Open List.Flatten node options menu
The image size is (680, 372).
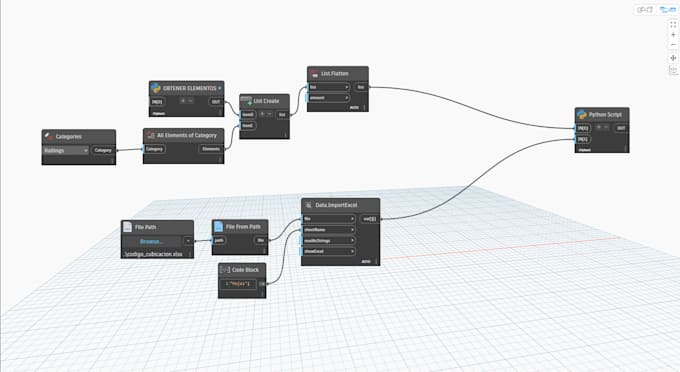(364, 107)
